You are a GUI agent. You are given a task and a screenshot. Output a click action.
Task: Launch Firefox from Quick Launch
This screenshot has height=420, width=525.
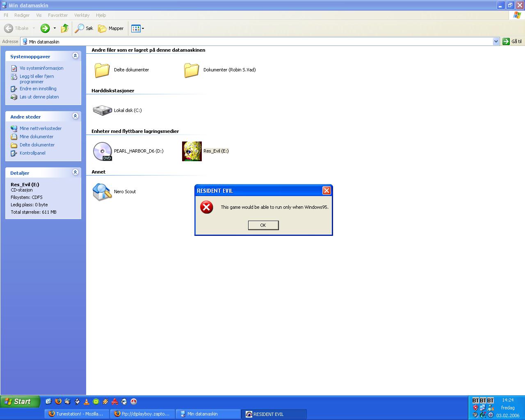coord(58,402)
